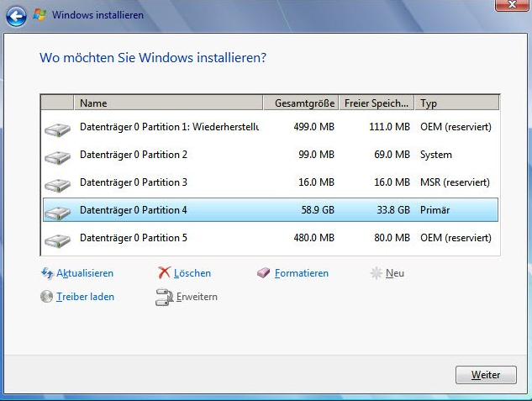Click the drive icon of selected Partition 4

tap(57, 213)
